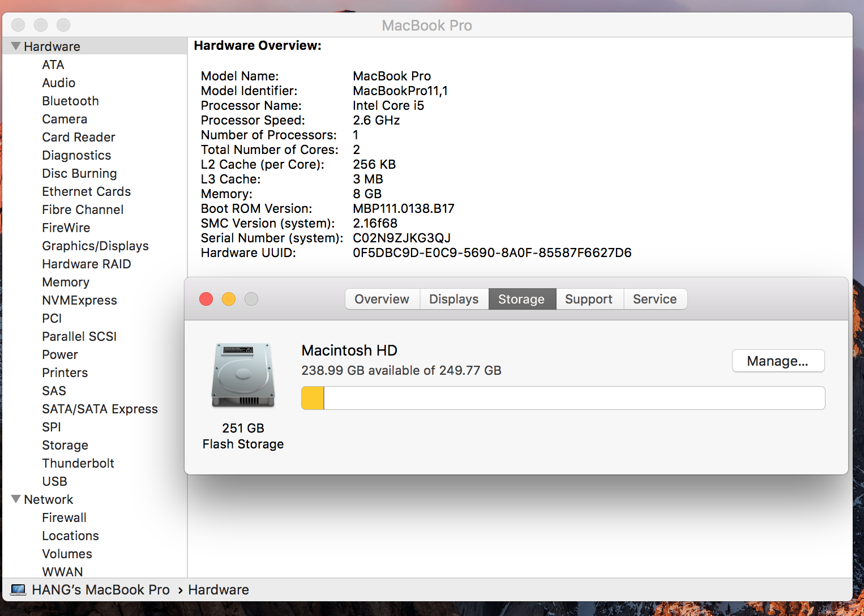
Task: Collapse the Hardware section triangle
Action: pos(16,46)
